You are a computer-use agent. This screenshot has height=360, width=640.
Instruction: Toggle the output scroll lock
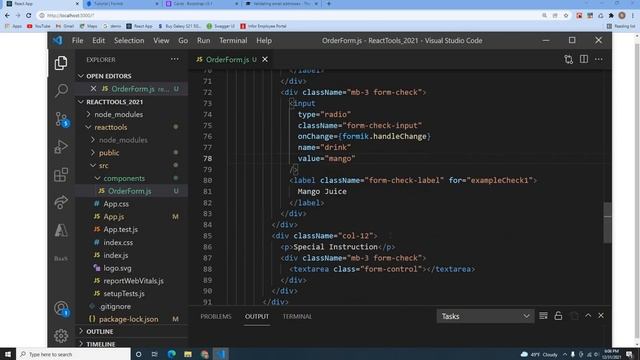pos(558,316)
